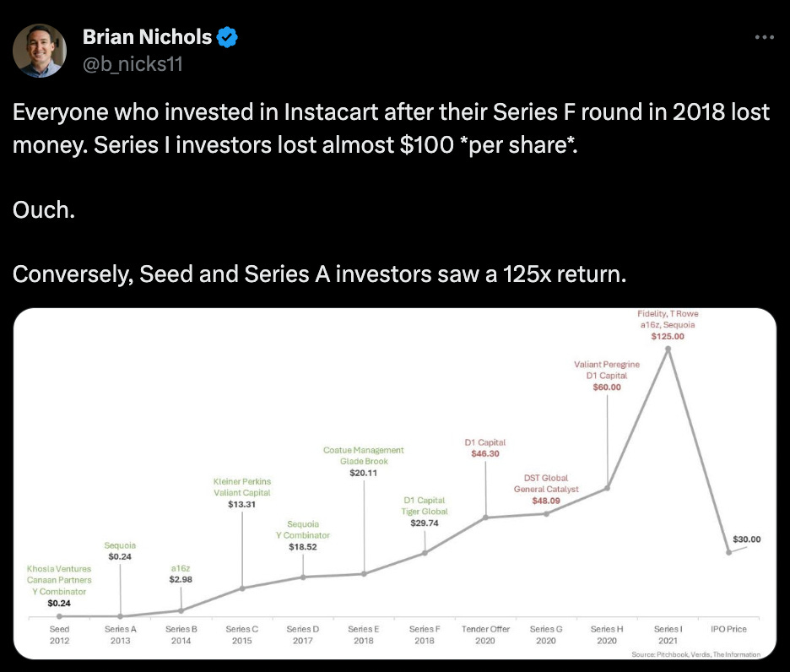Viewport: 790px width, 672px height.
Task: Click the Series I $125.00 peak point
Action: (668, 349)
